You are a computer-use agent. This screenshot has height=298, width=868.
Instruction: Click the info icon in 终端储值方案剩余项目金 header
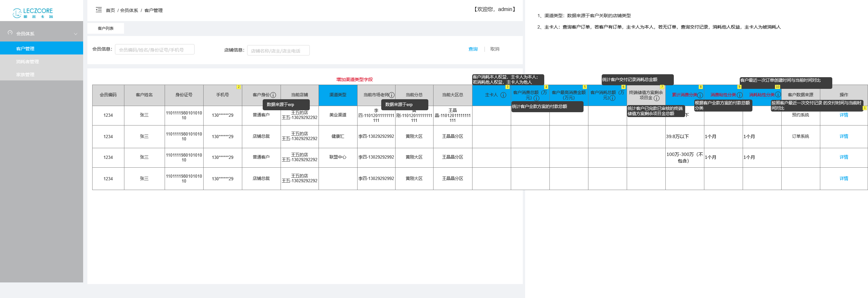pos(656,98)
